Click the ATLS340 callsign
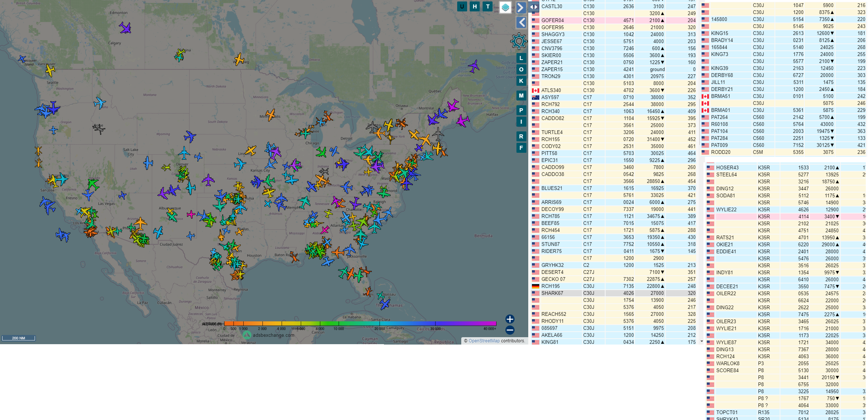The height and width of the screenshot is (420, 868). click(551, 90)
